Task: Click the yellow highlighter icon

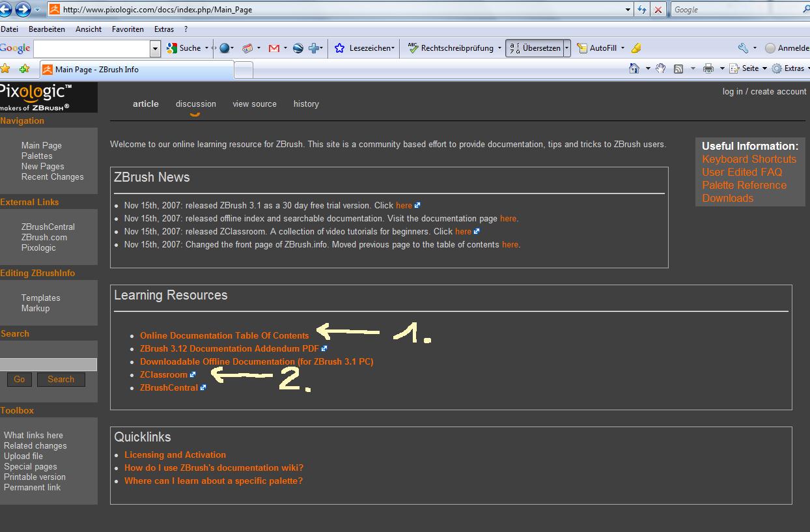Action: pos(636,48)
